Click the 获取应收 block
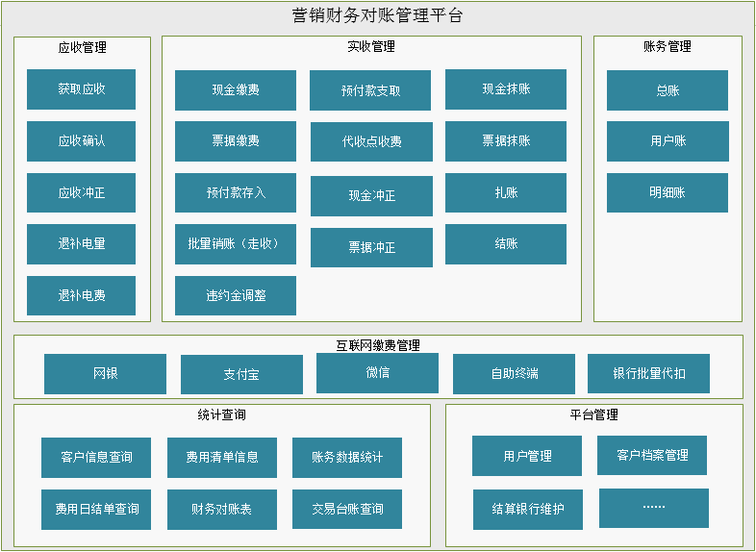756x552 pixels. click(x=81, y=89)
